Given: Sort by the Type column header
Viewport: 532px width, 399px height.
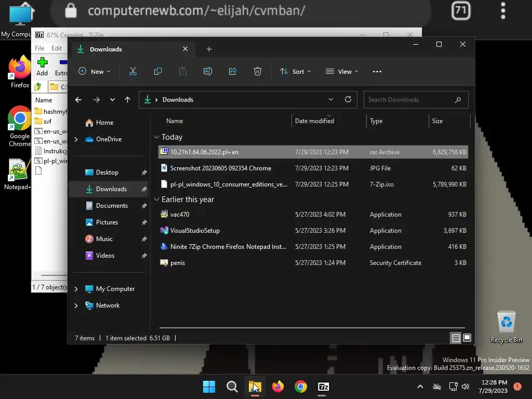Looking at the screenshot, I should (x=376, y=121).
